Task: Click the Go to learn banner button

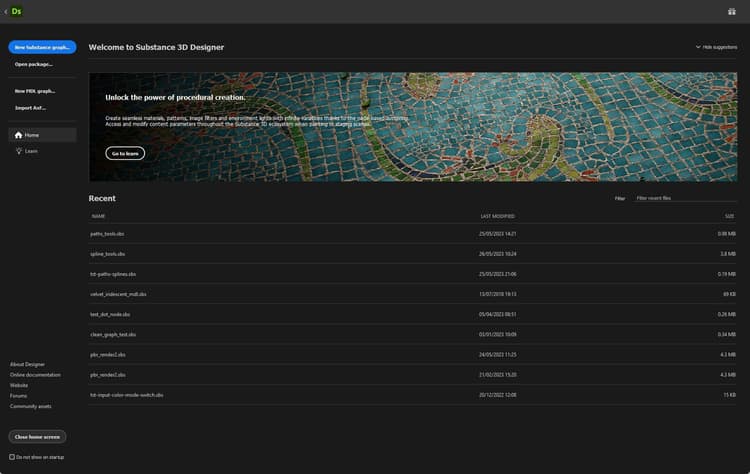Action: pos(125,153)
